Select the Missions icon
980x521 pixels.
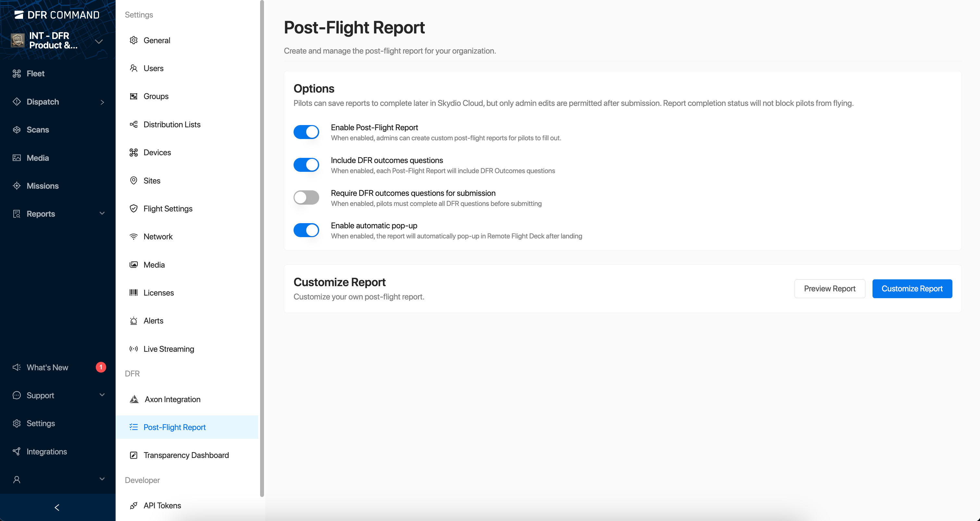coord(17,186)
